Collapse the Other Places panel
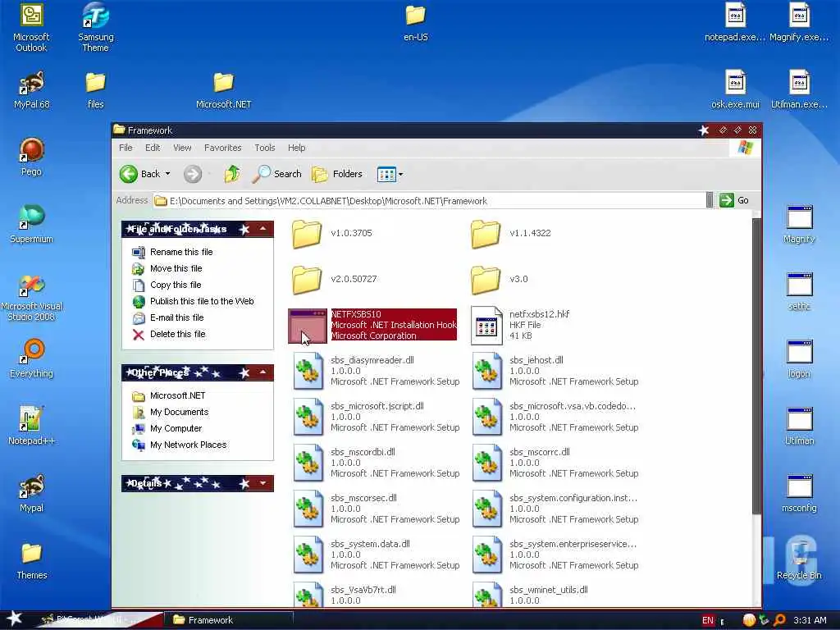 (x=262, y=372)
